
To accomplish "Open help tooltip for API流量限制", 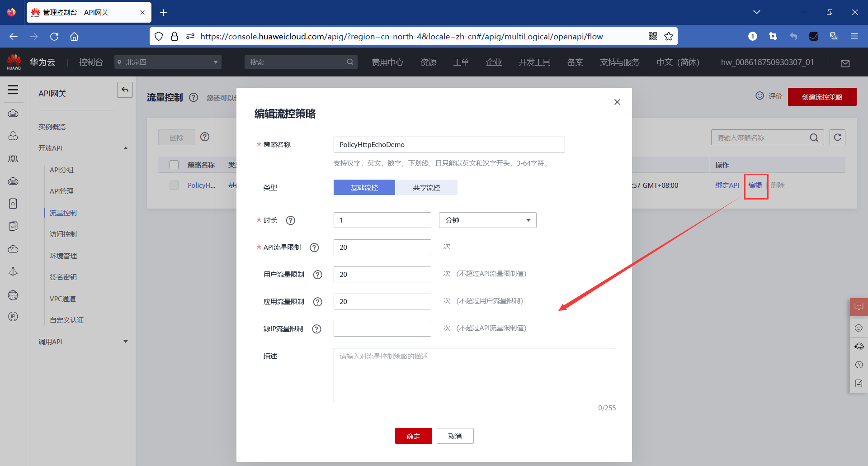I will [x=314, y=247].
